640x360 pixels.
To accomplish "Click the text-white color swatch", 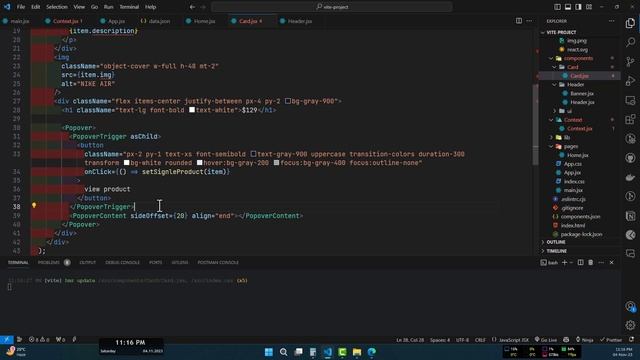I will pyautogui.click(x=192, y=110).
